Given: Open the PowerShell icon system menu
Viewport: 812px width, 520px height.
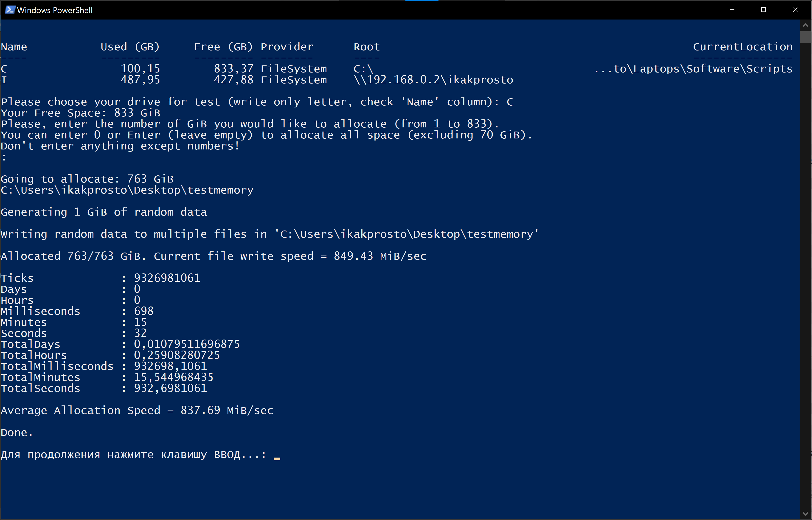Looking at the screenshot, I should [x=9, y=10].
